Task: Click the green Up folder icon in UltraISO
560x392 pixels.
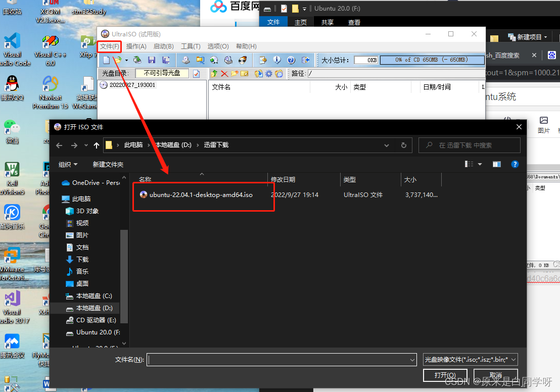Action: click(x=214, y=74)
